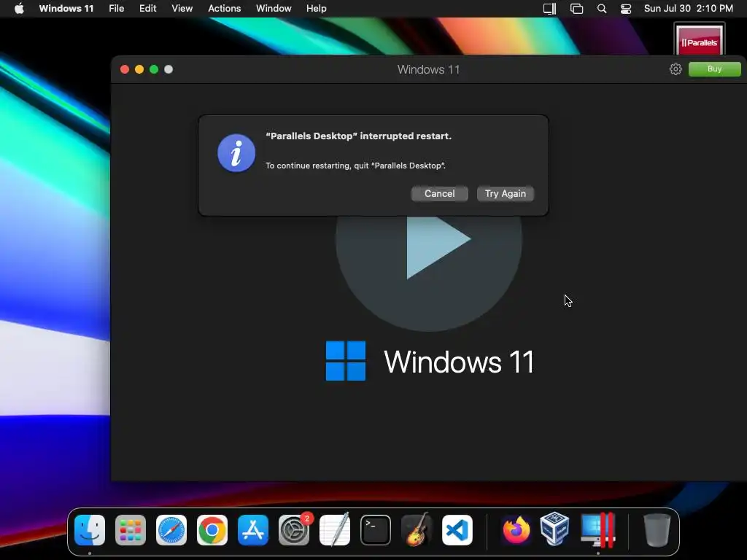This screenshot has width=747, height=560.
Task: Open the Trash from the Dock
Action: [x=657, y=530]
